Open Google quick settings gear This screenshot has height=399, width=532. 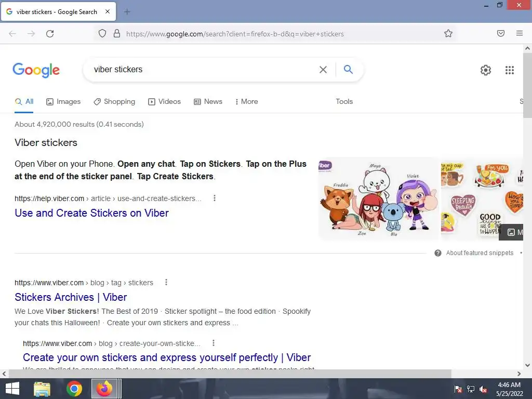click(486, 70)
